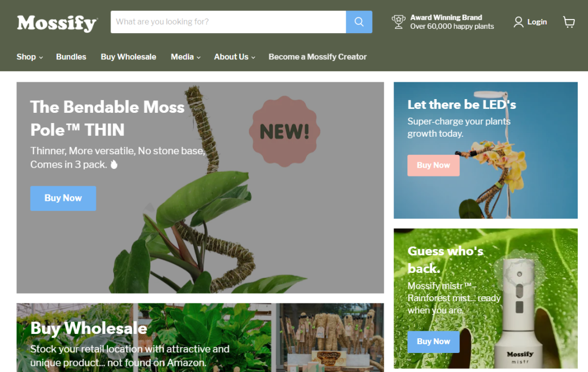Screen dimensions: 588x372
Task: Click the magnifying glass search button
Action: click(x=359, y=22)
